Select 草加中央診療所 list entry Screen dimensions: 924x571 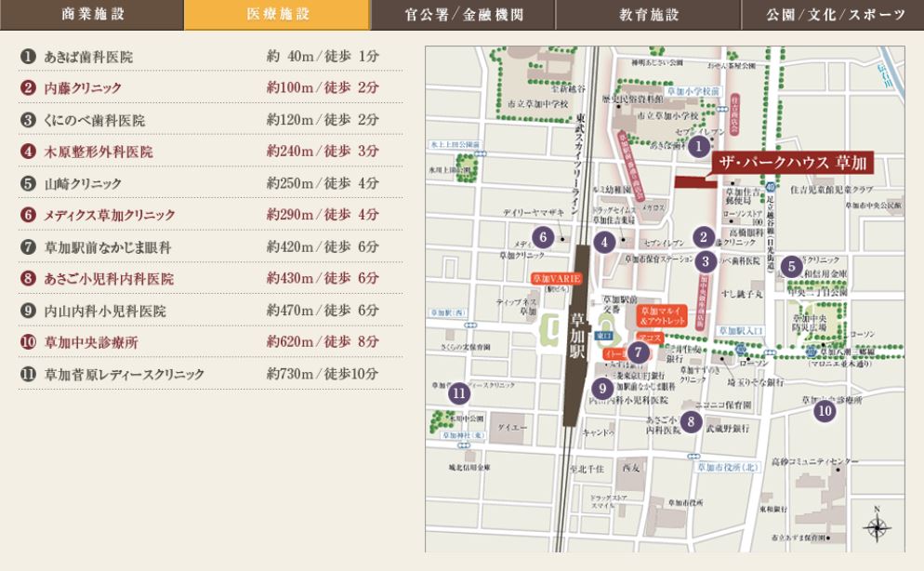point(91,342)
